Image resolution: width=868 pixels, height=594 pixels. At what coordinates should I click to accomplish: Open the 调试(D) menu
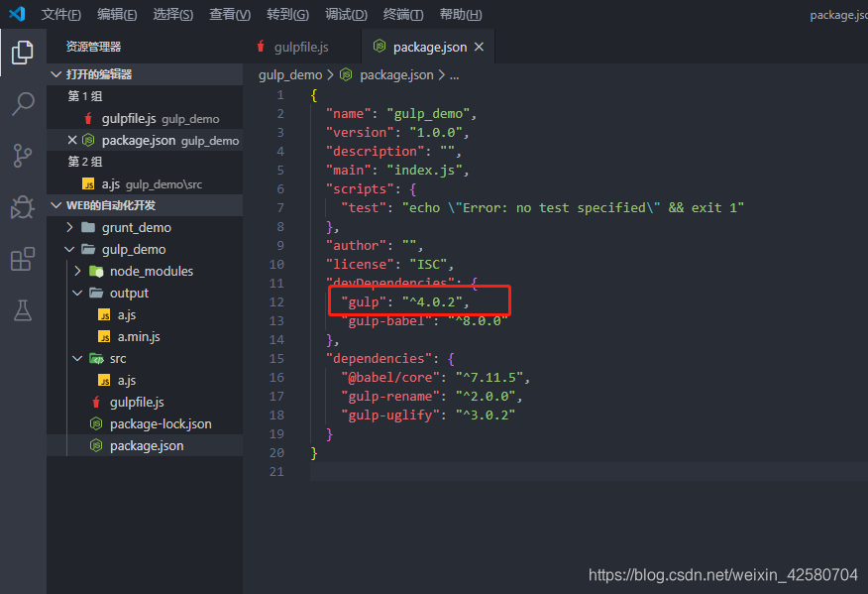[346, 15]
